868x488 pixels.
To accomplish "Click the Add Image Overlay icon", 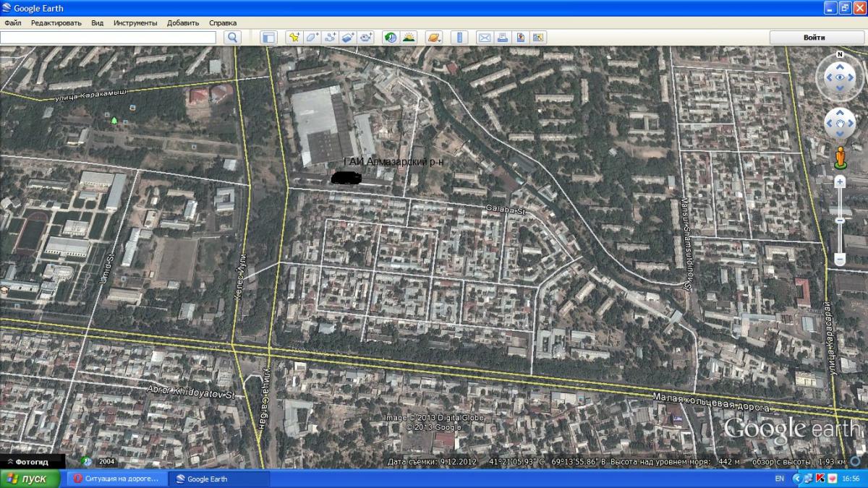I will click(x=348, y=38).
